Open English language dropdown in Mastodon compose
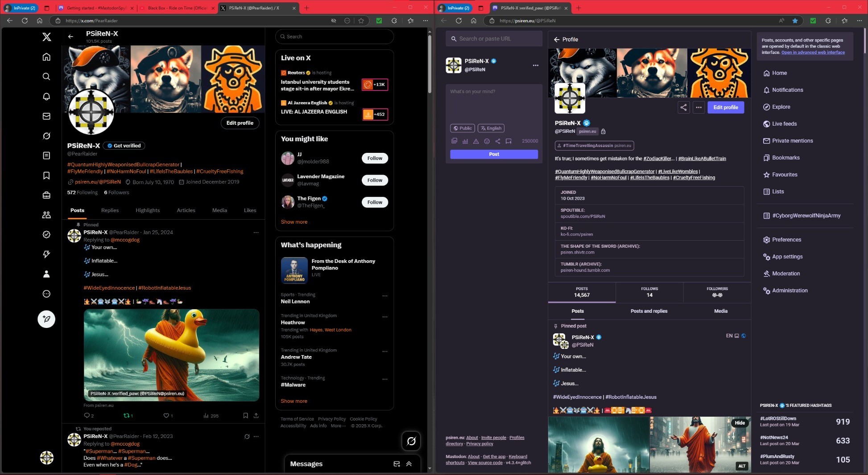 [491, 128]
